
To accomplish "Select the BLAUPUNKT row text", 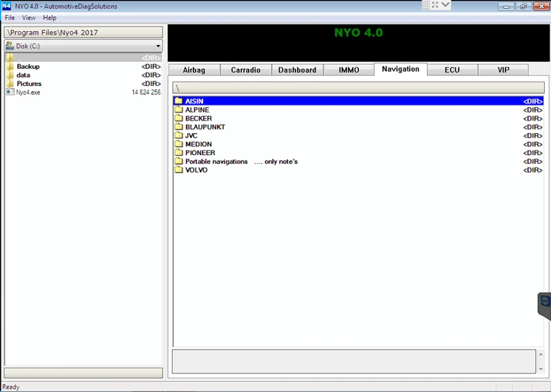I will point(205,127).
